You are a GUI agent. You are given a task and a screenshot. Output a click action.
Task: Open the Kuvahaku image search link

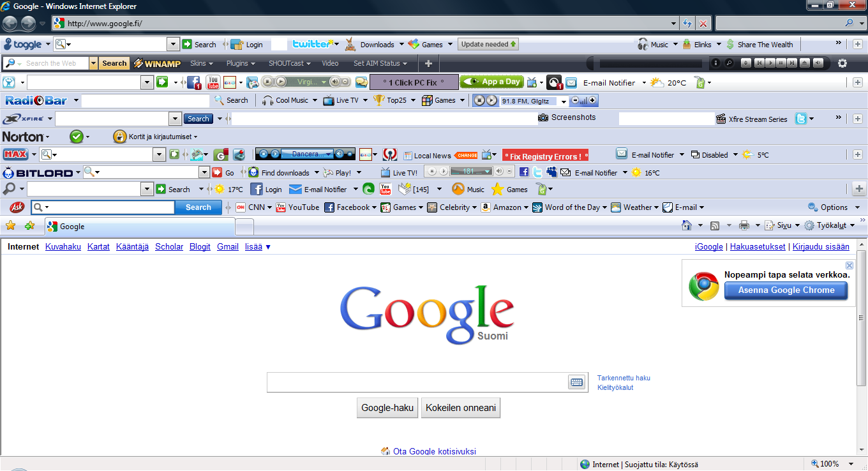point(63,247)
